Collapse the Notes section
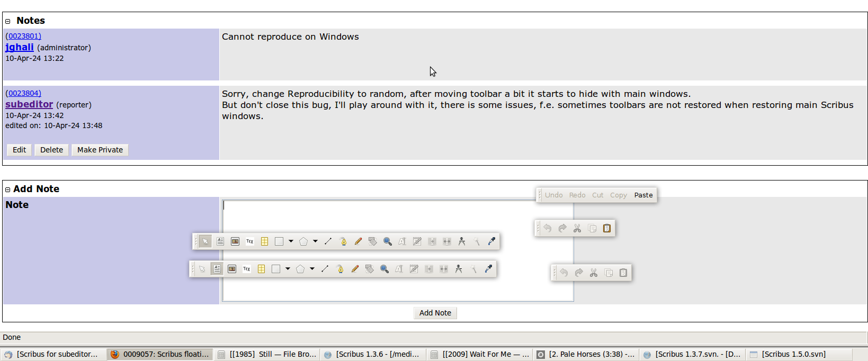868x361 pixels. 8,21
